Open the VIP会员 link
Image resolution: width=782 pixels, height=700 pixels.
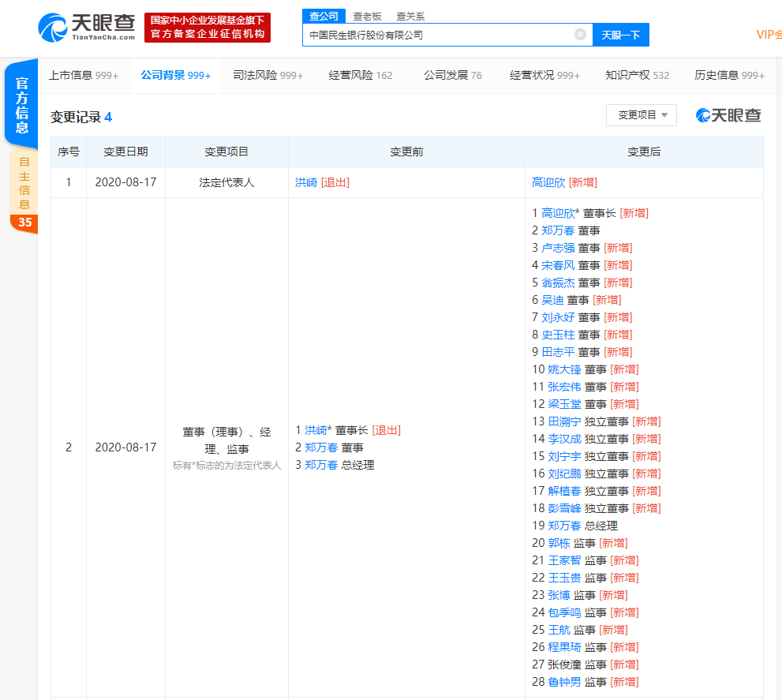point(769,35)
